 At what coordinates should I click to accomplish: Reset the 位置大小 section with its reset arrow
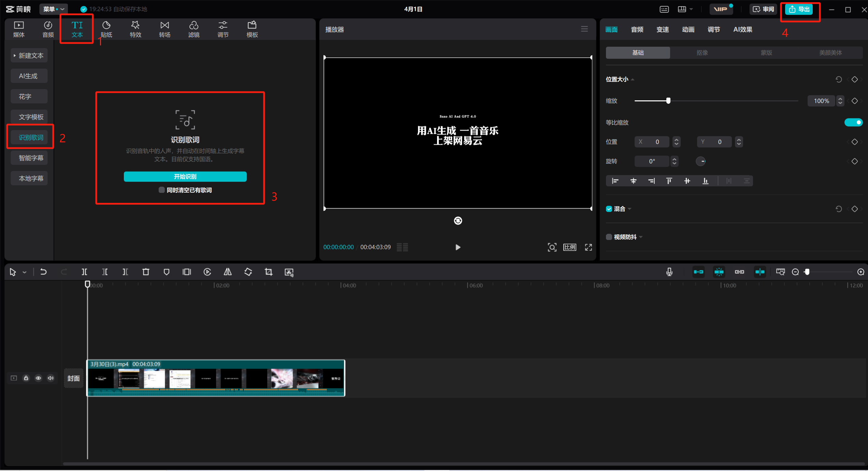(839, 80)
